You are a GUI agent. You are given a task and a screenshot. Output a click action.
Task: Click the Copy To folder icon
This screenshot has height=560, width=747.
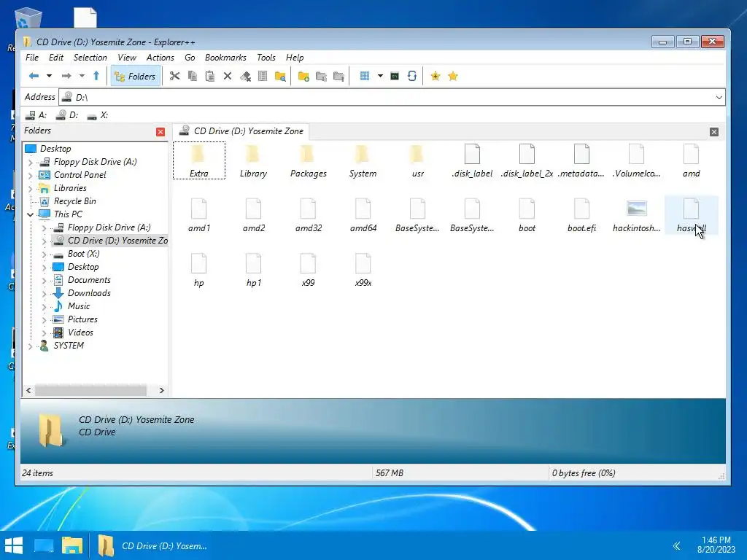pos(321,76)
